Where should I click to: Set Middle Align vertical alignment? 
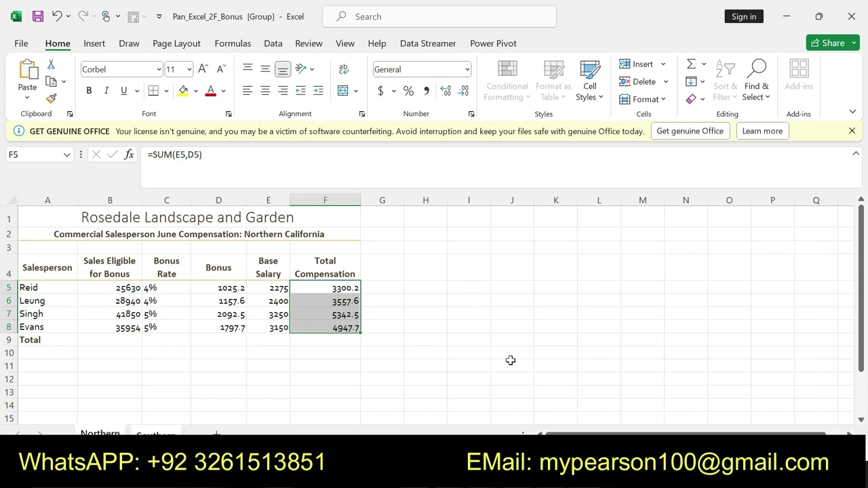[x=265, y=68]
